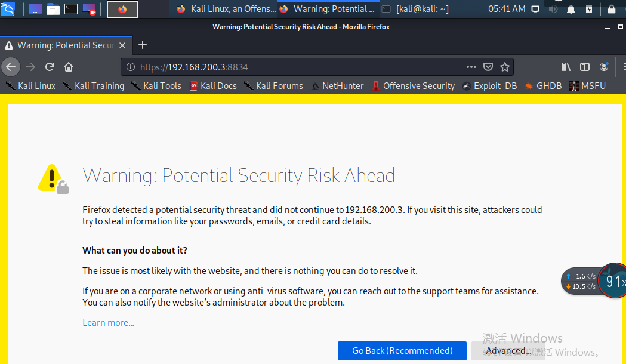The width and height of the screenshot is (626, 364).
Task: Expand the Advanced… error details
Action: pos(508,351)
